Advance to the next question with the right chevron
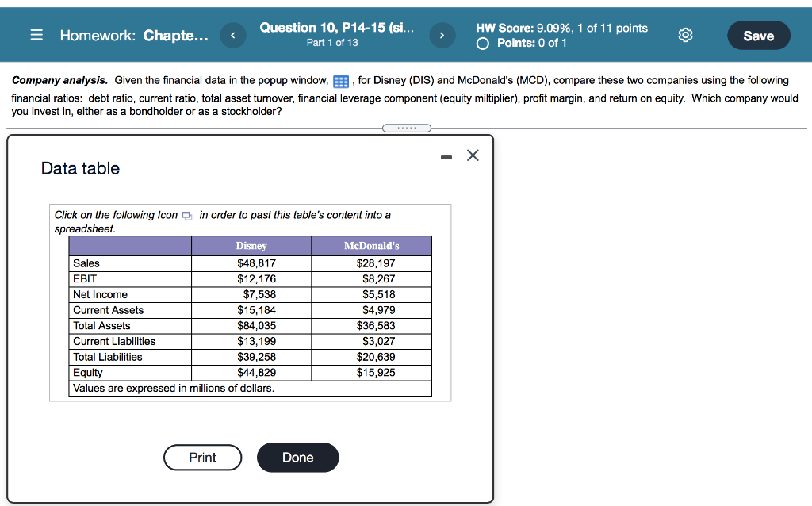The width and height of the screenshot is (812, 506). click(x=442, y=34)
